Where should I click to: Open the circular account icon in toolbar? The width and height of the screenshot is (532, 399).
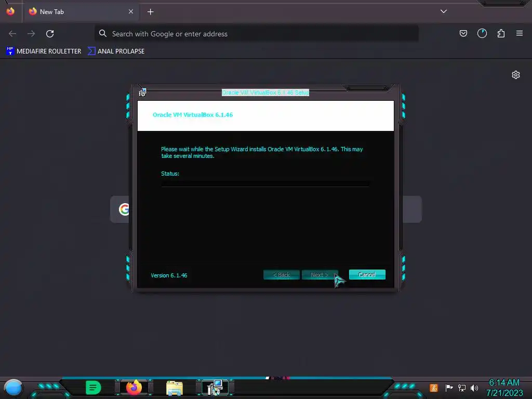(x=482, y=33)
